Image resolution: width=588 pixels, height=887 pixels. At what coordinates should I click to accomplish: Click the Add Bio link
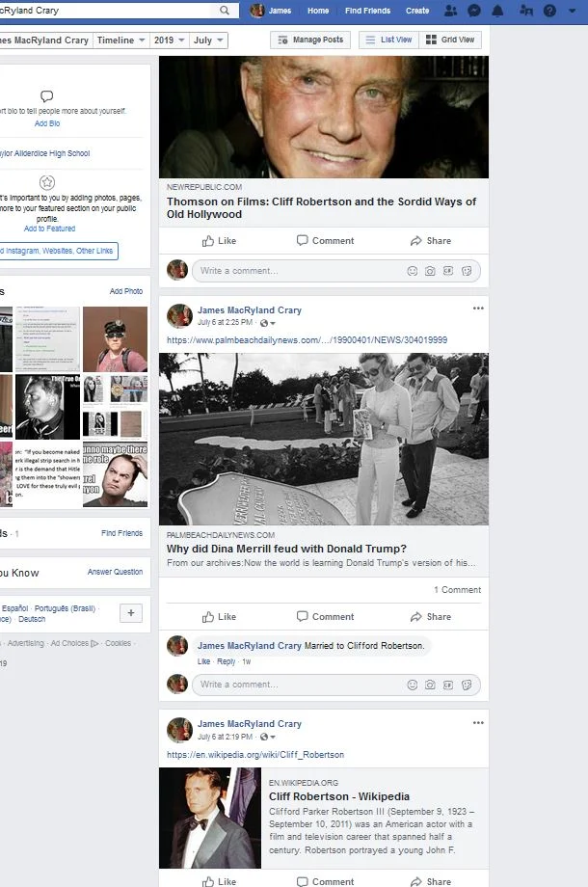47,123
